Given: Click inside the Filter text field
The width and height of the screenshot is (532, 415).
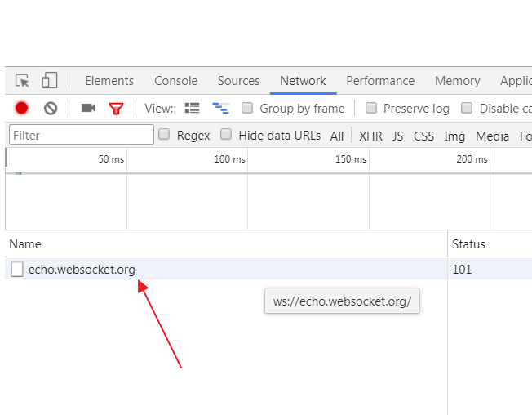Looking at the screenshot, I should coord(82,135).
